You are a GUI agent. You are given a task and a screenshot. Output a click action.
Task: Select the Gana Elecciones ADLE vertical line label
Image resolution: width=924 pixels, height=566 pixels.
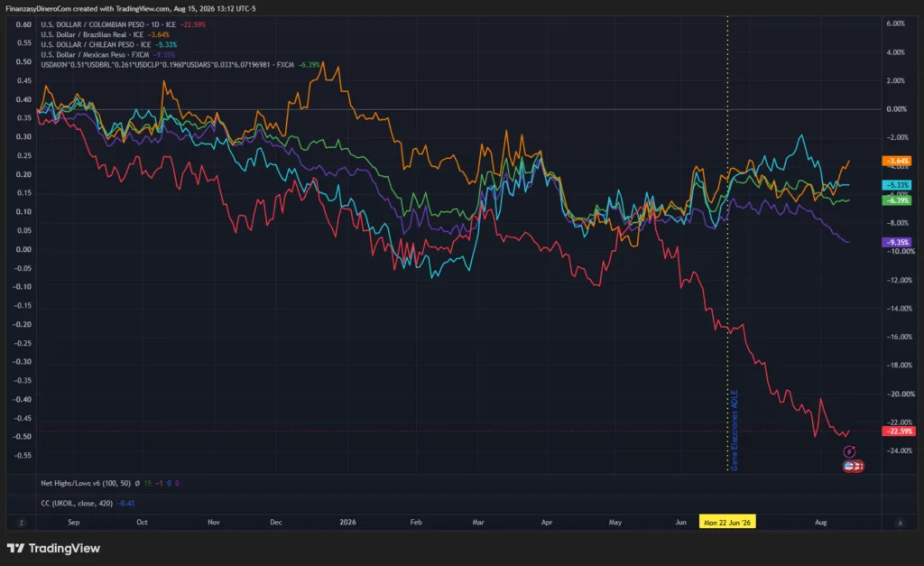[735, 430]
